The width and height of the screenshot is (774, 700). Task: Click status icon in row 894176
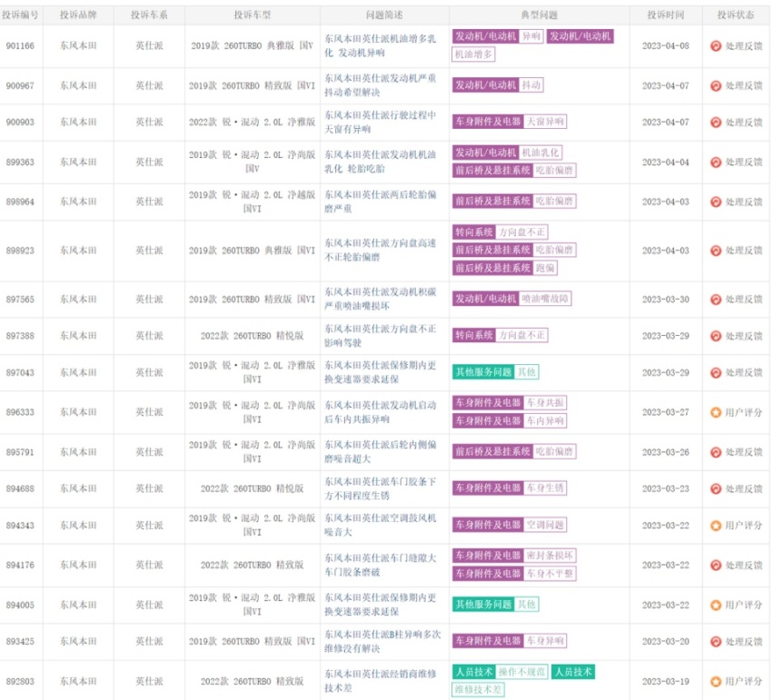[715, 565]
